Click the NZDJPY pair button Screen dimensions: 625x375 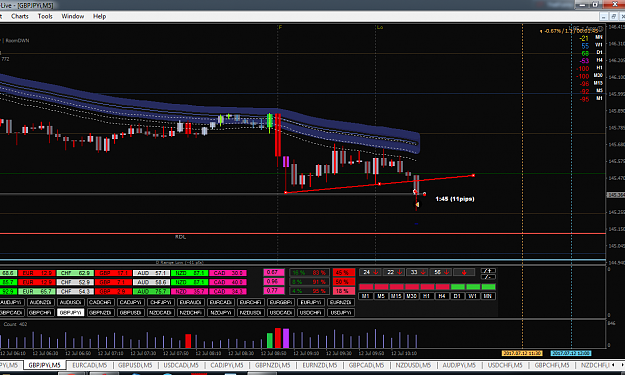point(220,313)
